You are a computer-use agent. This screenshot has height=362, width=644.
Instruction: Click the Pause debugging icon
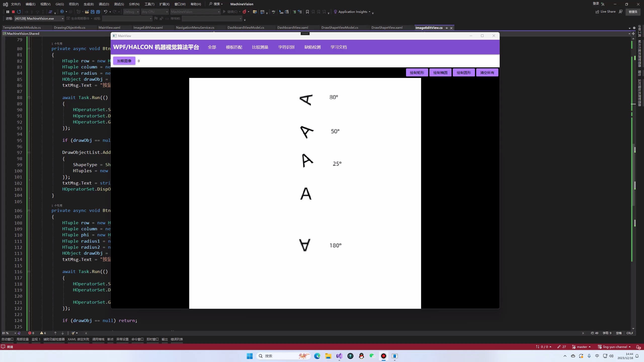[x=8, y=12]
